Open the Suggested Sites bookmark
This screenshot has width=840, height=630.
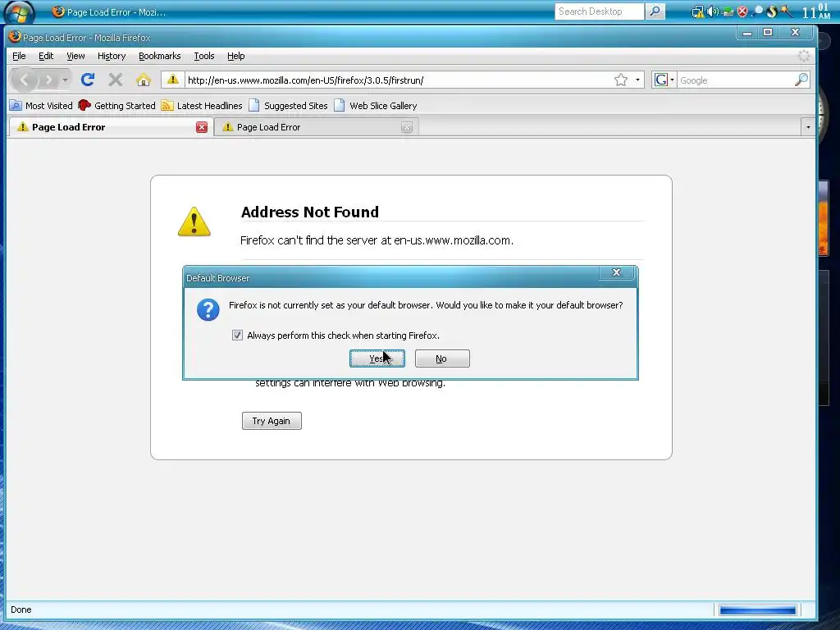click(288, 106)
